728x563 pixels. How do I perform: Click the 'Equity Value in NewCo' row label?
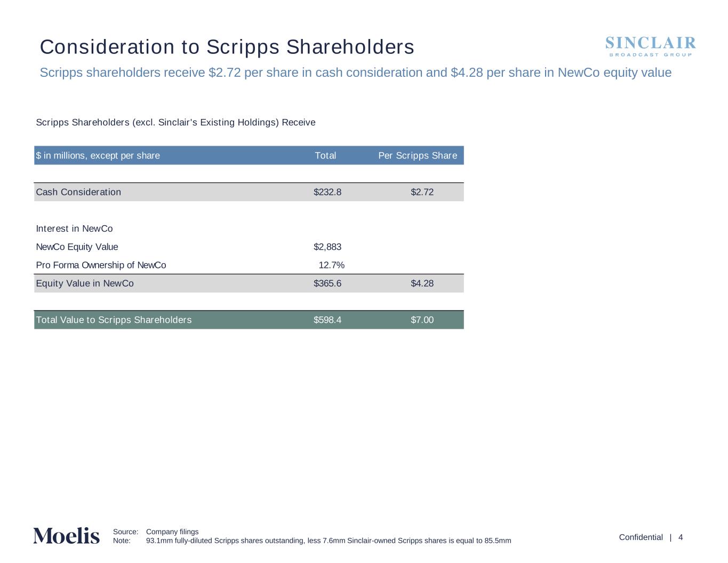[x=85, y=283]
